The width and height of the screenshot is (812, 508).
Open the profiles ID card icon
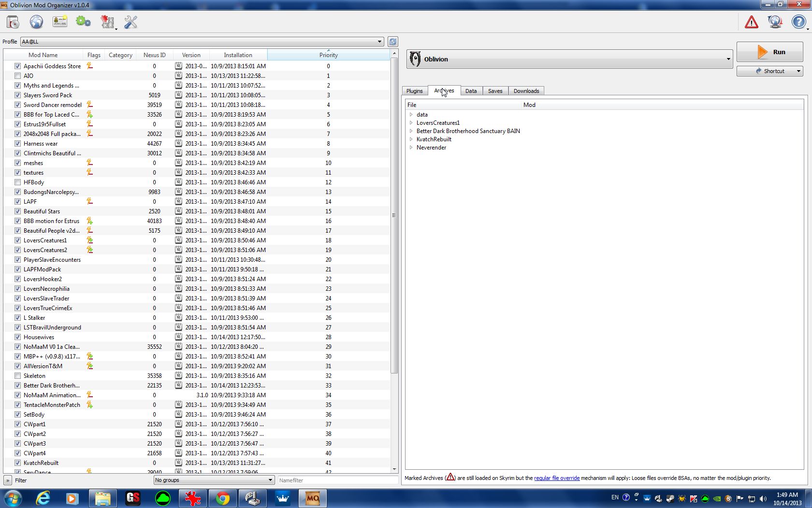[60, 22]
